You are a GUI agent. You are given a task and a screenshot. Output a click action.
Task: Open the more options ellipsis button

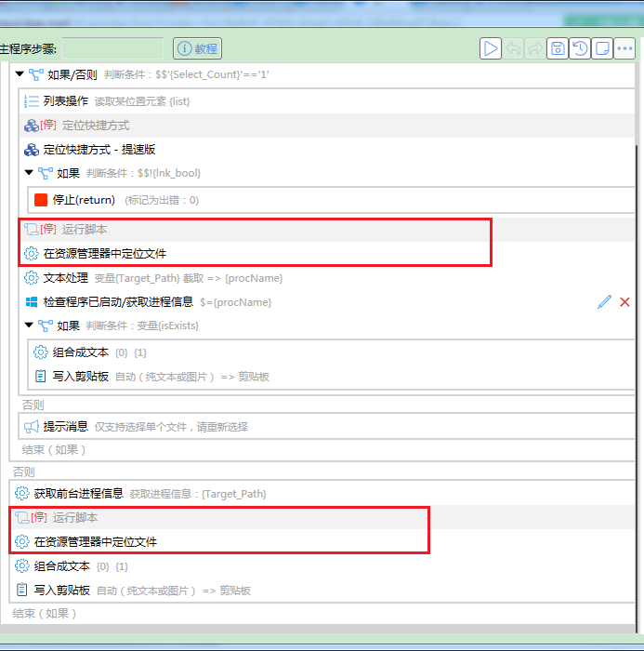tap(624, 48)
